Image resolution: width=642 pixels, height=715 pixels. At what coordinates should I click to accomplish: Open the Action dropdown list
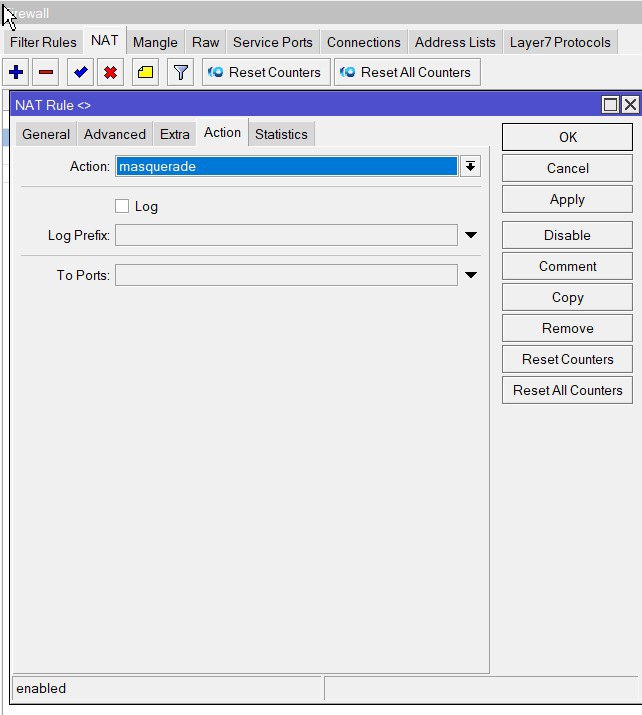471,166
